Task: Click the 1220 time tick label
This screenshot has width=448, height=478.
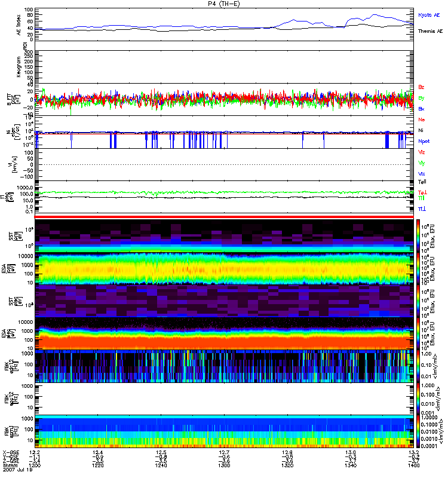Action: tap(98, 465)
